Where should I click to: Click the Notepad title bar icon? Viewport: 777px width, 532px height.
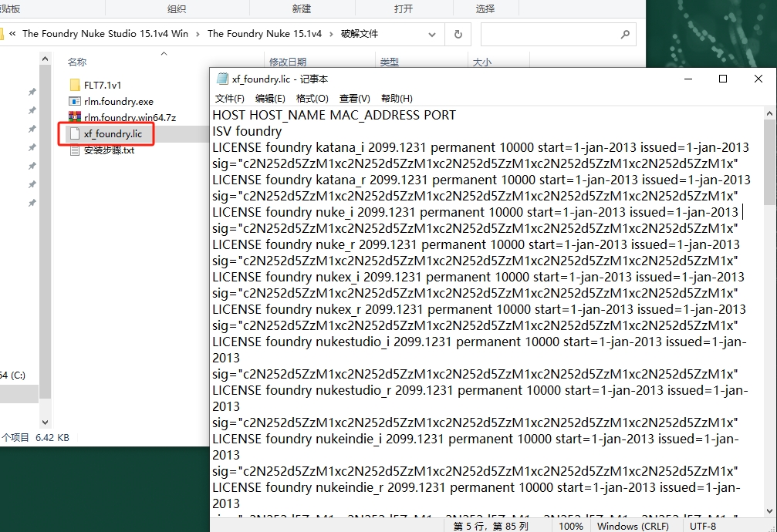(222, 79)
